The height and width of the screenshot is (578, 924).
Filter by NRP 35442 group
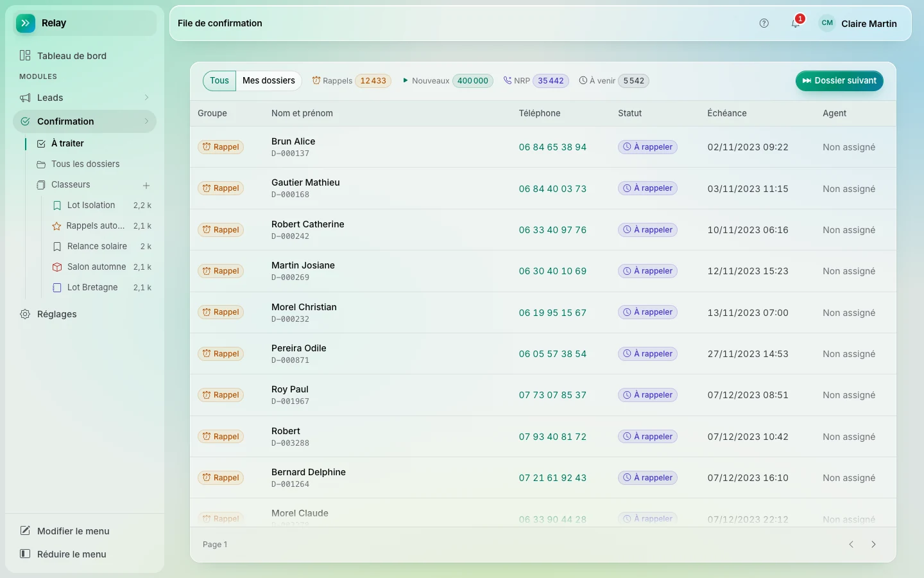536,81
